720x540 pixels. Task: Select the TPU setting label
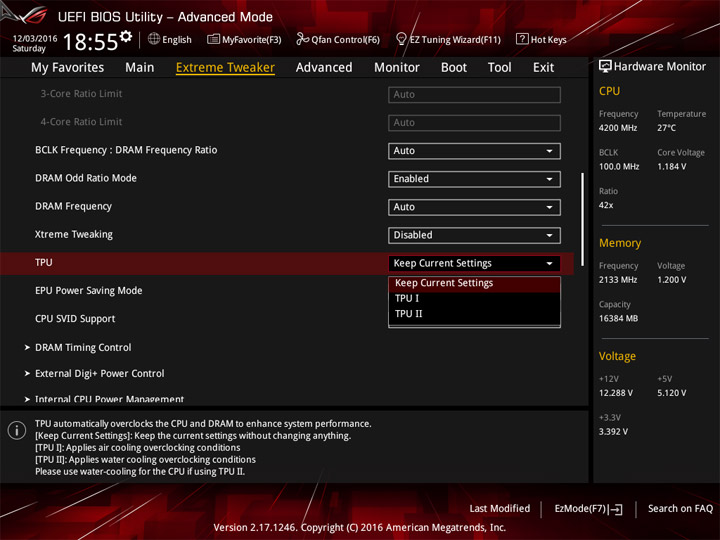pyautogui.click(x=44, y=263)
